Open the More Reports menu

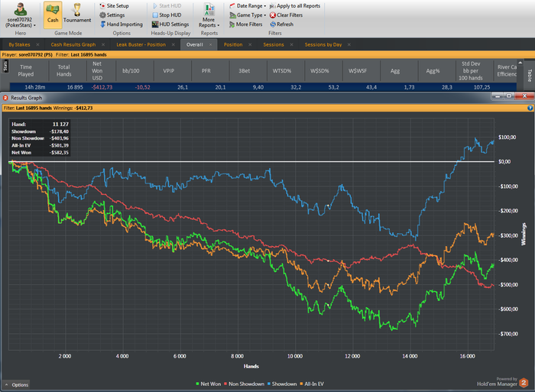pyautogui.click(x=209, y=15)
